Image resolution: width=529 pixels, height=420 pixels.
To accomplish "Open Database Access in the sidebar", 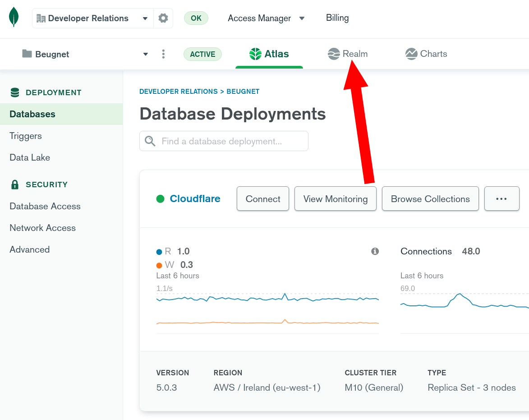I will 45,206.
